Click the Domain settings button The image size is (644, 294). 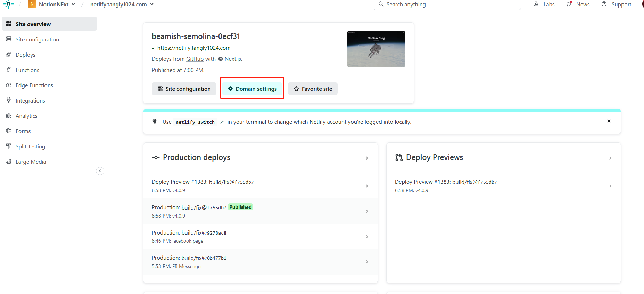pyautogui.click(x=252, y=89)
